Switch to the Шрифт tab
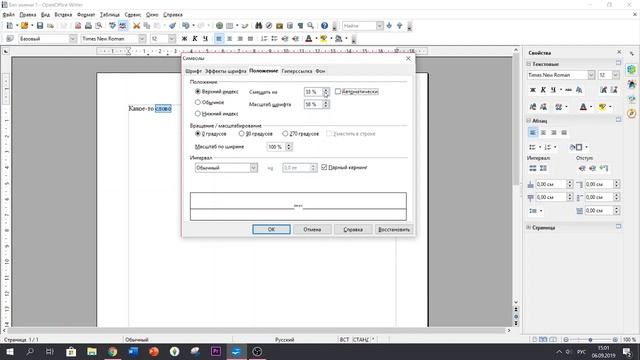 [x=193, y=71]
